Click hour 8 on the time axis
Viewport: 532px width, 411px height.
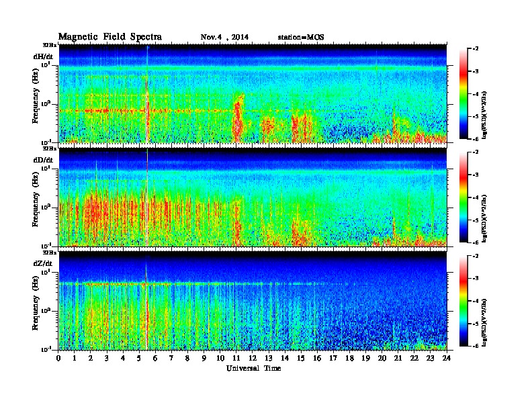pyautogui.click(x=188, y=358)
